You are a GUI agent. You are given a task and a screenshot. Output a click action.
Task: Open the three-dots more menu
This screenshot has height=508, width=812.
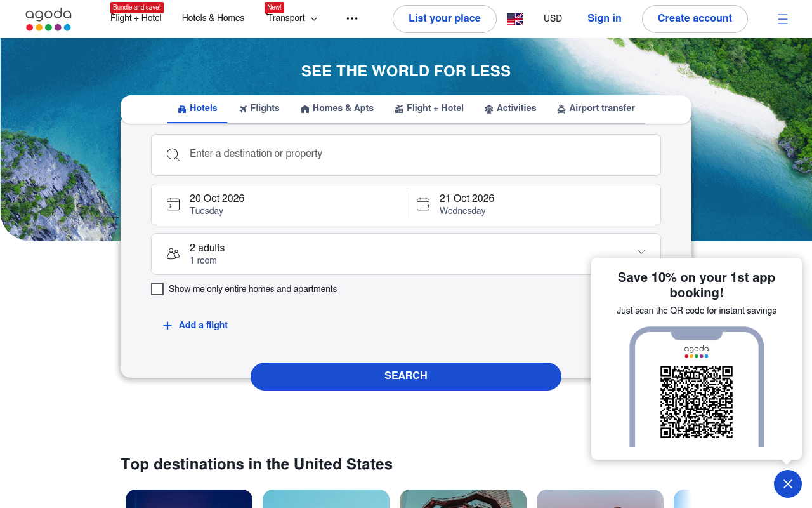coord(352,18)
